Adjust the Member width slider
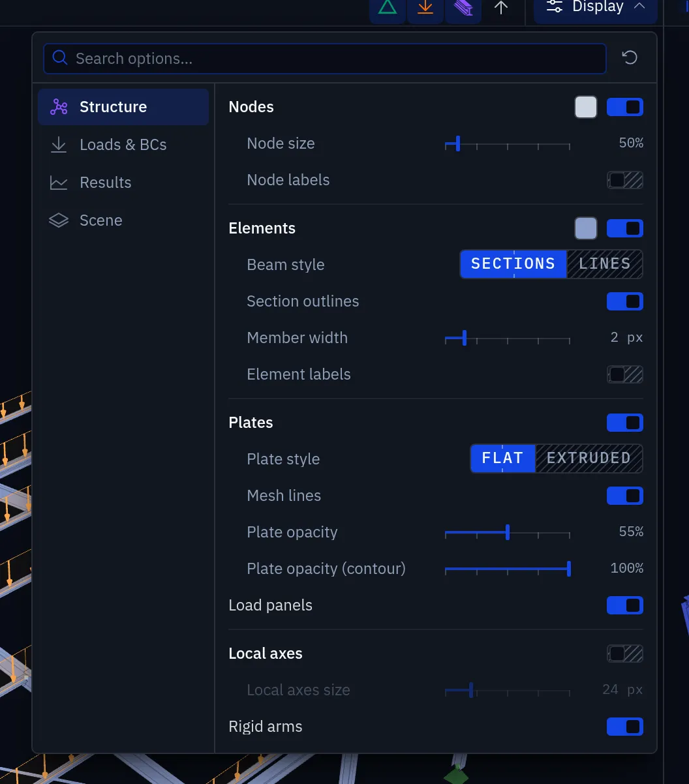Screen dimensions: 689x784 (x=508, y=338)
